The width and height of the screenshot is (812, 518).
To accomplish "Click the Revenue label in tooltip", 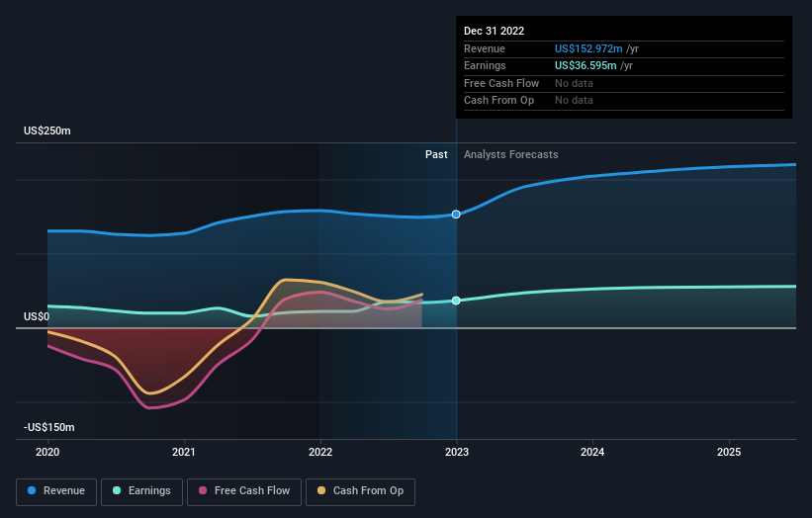I will click(x=485, y=48).
